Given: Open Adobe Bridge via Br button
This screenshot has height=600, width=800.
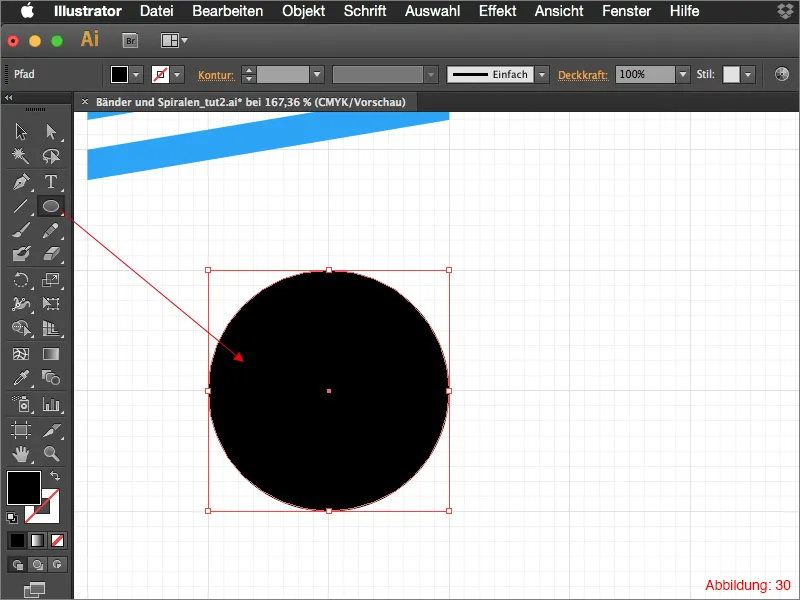Looking at the screenshot, I should coord(129,41).
